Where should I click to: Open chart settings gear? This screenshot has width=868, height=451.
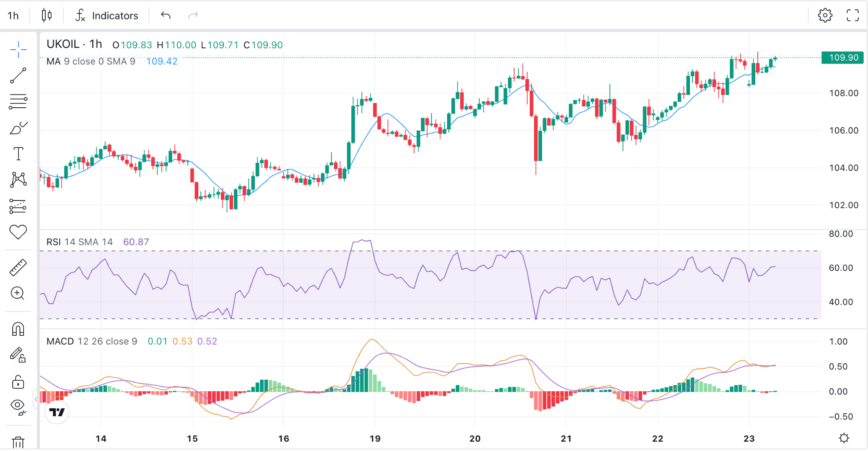click(x=825, y=16)
